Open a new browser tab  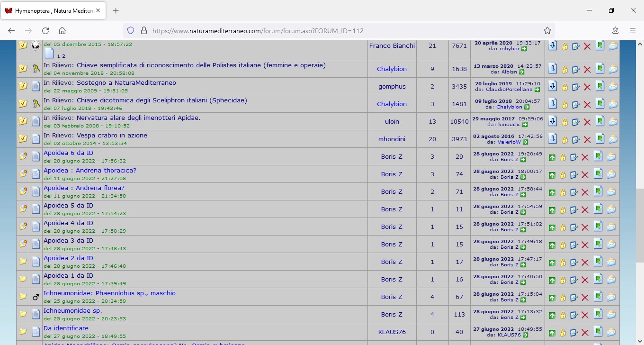(x=116, y=11)
